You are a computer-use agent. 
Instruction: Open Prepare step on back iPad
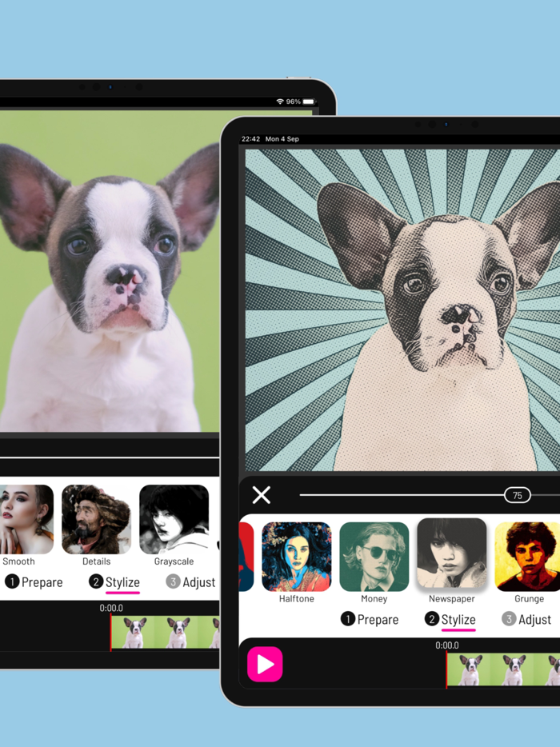point(34,582)
